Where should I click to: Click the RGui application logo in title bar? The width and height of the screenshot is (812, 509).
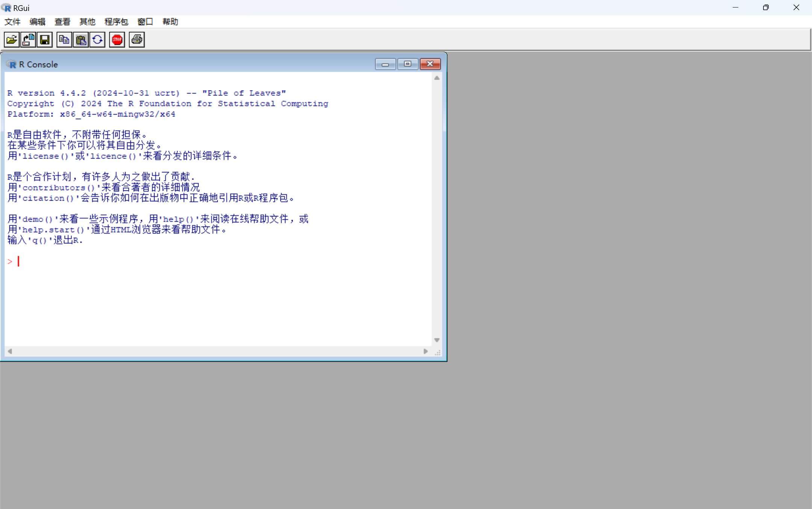coord(6,8)
